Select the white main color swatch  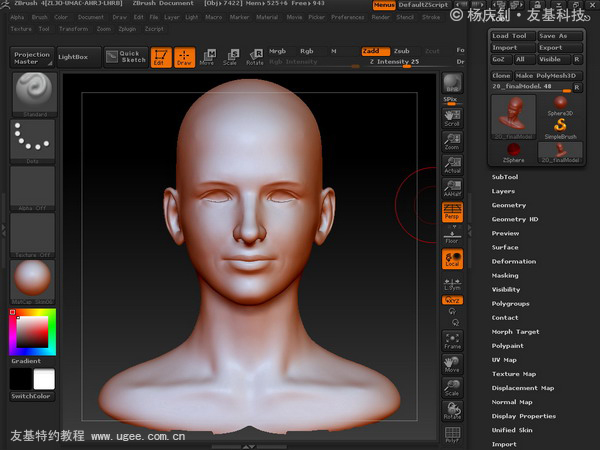pos(44,379)
